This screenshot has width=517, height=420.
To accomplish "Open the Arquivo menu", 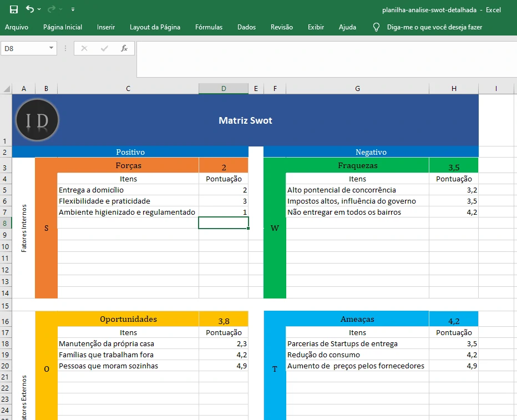I will click(x=17, y=27).
